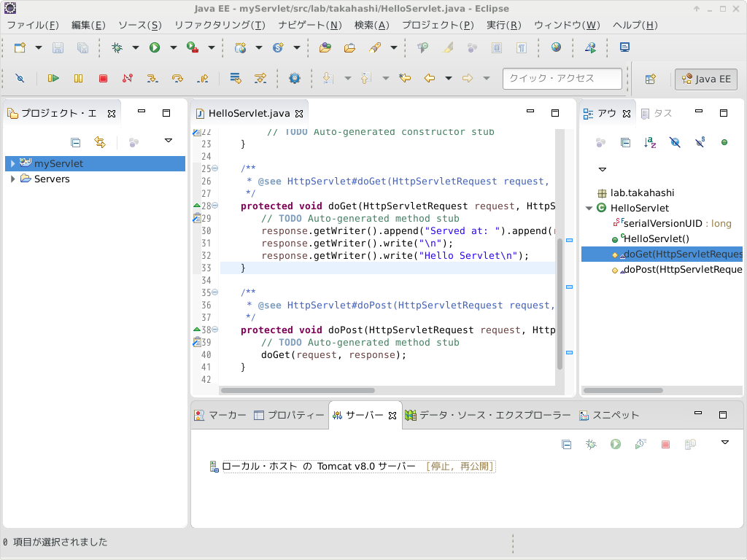Click the Step Into icon
This screenshot has height=560, width=747.
click(152, 78)
